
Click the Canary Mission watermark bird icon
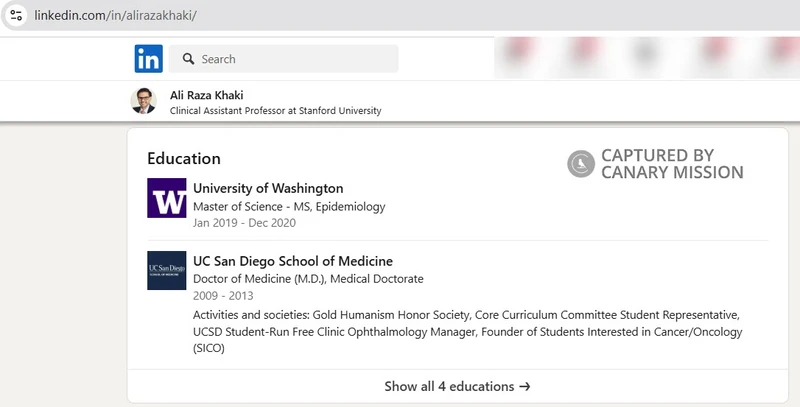(581, 164)
